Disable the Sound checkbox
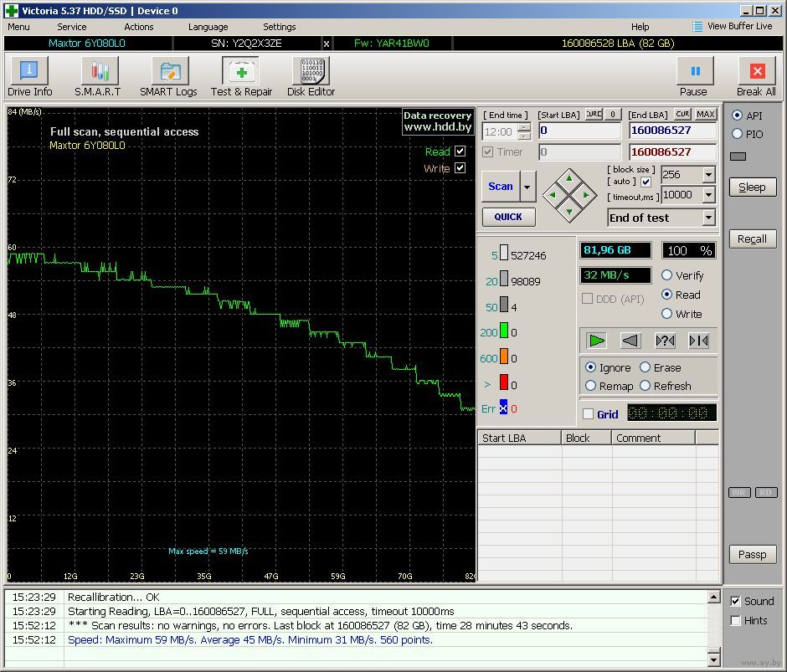Image resolution: width=787 pixels, height=672 pixels. 735,601
